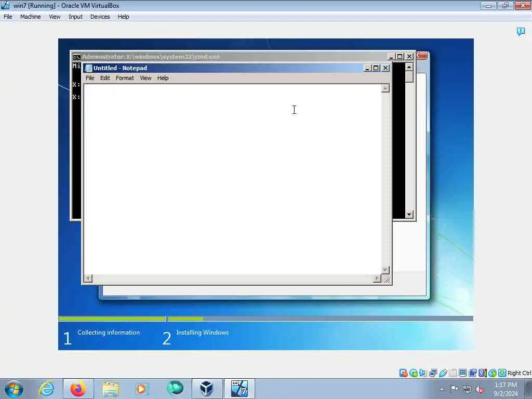532x399 pixels.
Task: Open the Action Center flag icon
Action: coord(454,389)
